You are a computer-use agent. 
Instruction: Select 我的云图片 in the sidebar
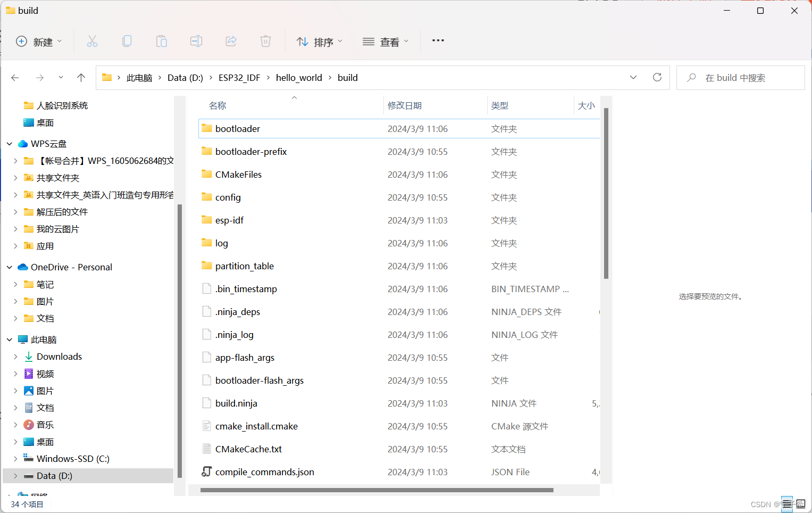[58, 229]
